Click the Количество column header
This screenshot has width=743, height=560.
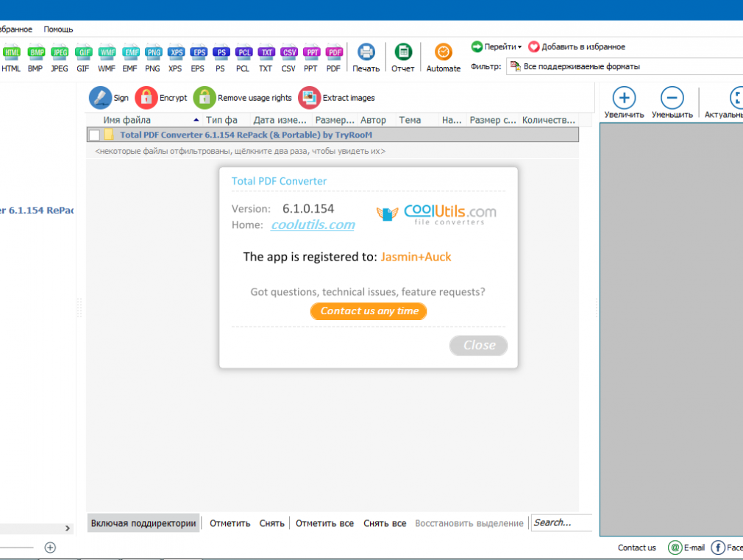549,120
